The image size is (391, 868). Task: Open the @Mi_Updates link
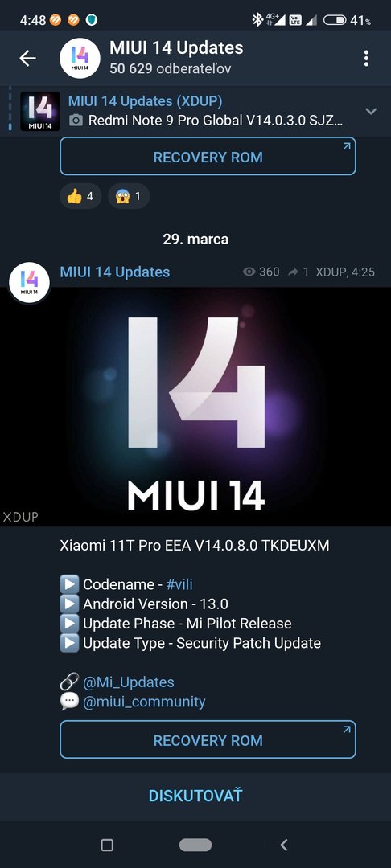[129, 682]
